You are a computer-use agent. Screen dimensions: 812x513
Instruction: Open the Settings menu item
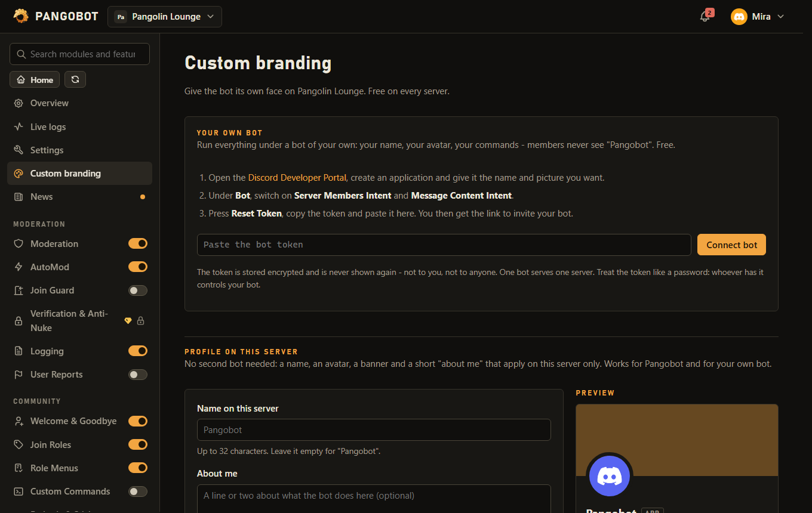click(x=79, y=150)
